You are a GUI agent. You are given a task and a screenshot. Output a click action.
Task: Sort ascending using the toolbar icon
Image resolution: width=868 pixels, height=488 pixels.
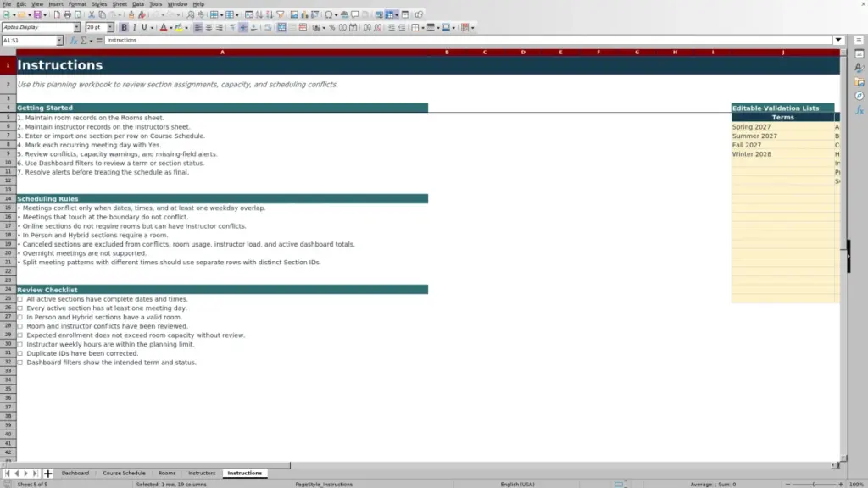pyautogui.click(x=259, y=15)
